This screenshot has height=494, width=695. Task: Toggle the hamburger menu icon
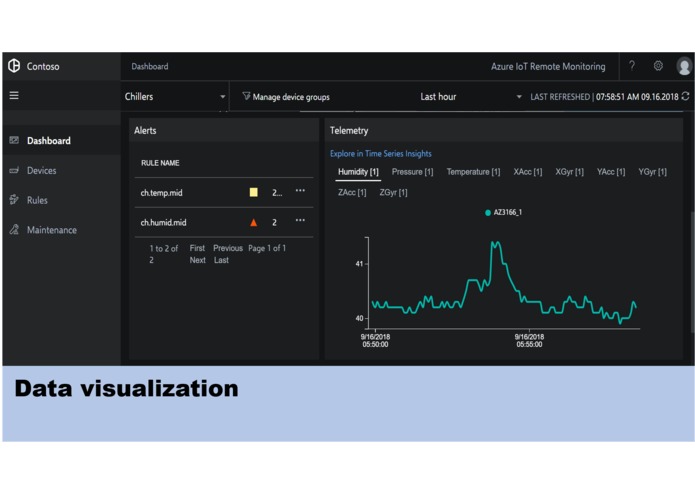[x=14, y=95]
